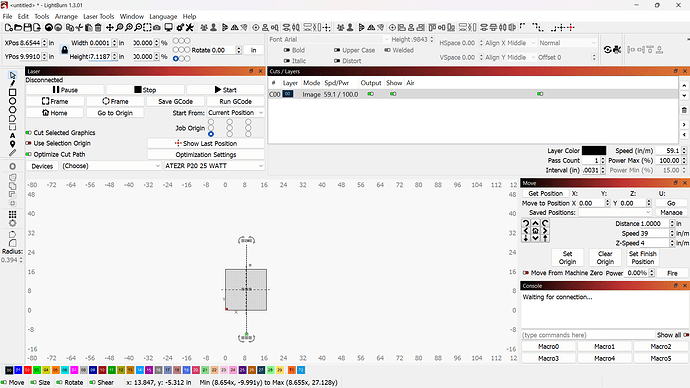Select the Draw Lines pencil tool
This screenshot has width=690, height=388.
pyautogui.click(x=12, y=84)
